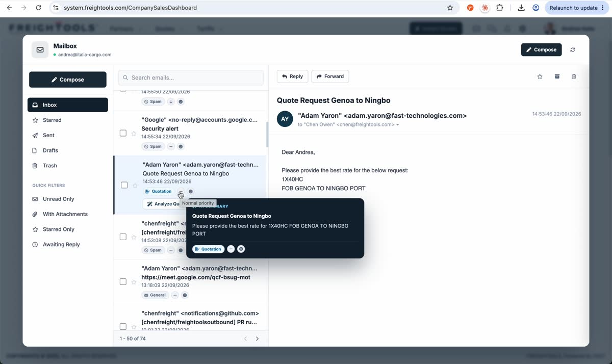Archive the open email
Viewport: 612px width, 364px height.
point(557,76)
